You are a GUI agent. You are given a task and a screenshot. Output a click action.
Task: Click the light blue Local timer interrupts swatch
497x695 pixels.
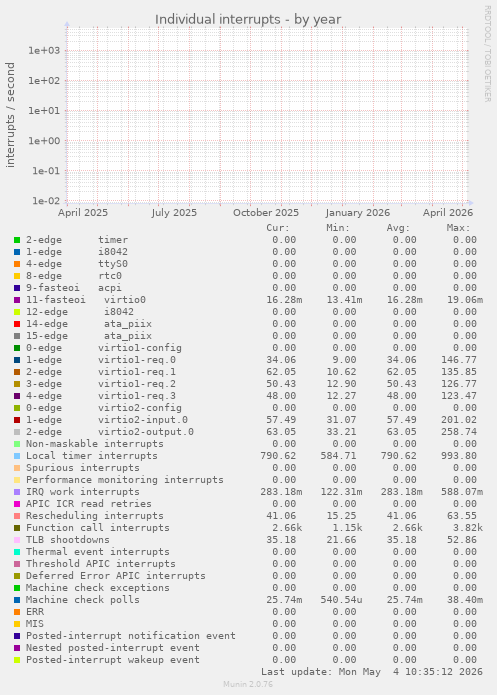click(17, 456)
